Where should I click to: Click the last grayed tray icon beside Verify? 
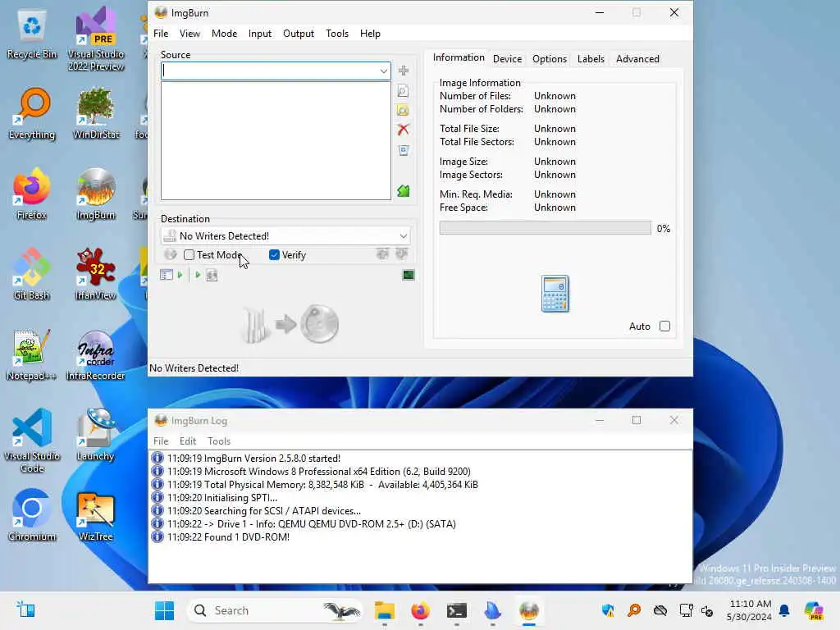tap(402, 254)
